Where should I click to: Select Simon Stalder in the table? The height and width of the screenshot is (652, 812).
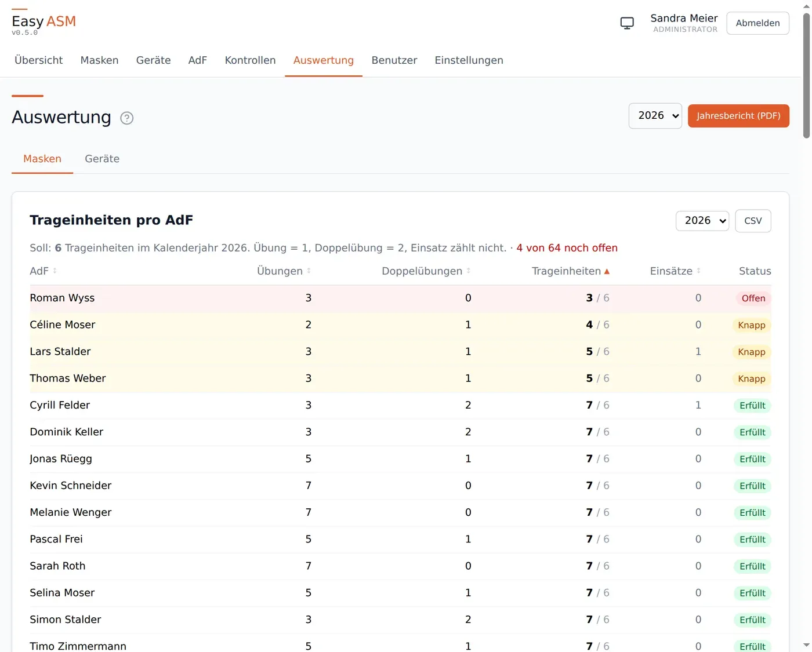(66, 620)
